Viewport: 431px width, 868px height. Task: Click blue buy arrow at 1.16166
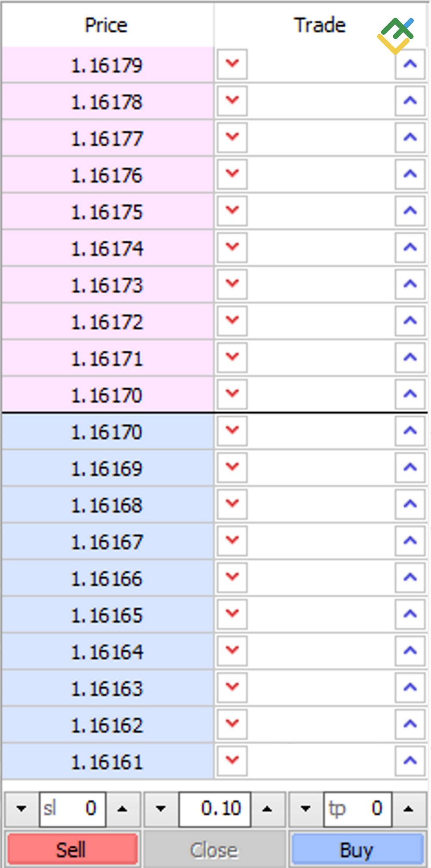410,577
